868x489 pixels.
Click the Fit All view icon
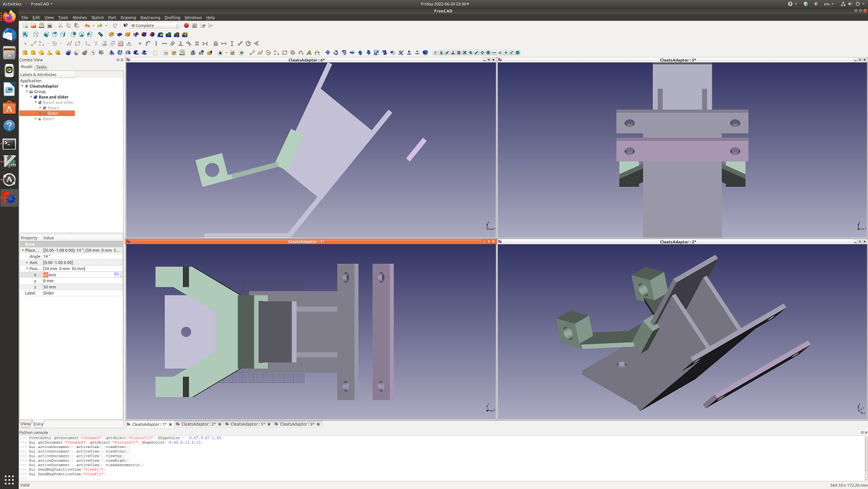click(25, 35)
